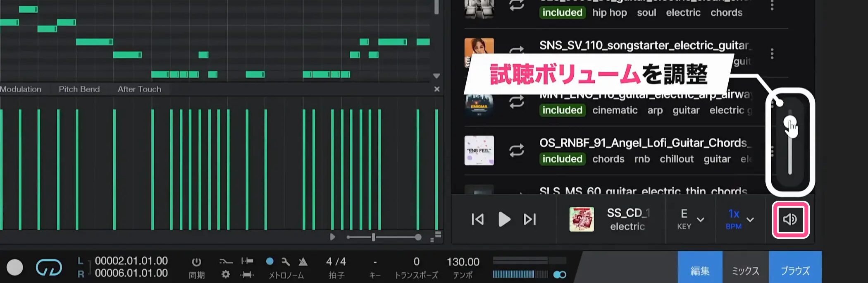
Task: Click the 編集 (Edit) button
Action: click(700, 271)
